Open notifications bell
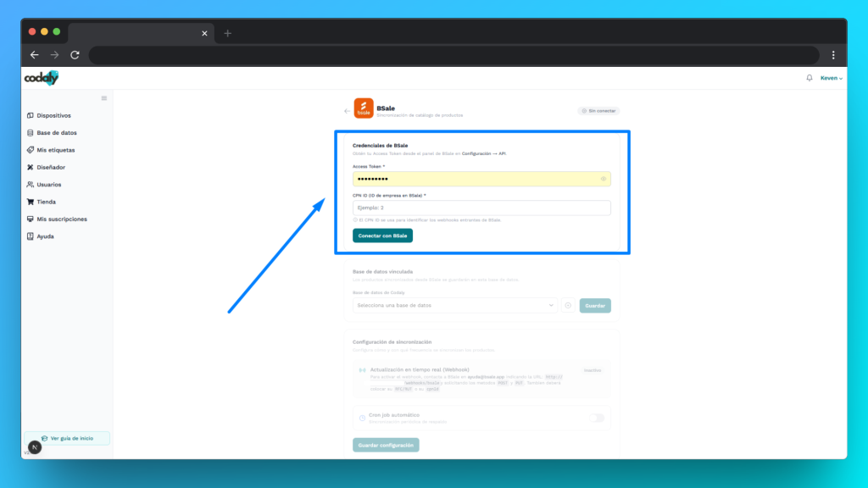This screenshot has width=868, height=488. 810,78
